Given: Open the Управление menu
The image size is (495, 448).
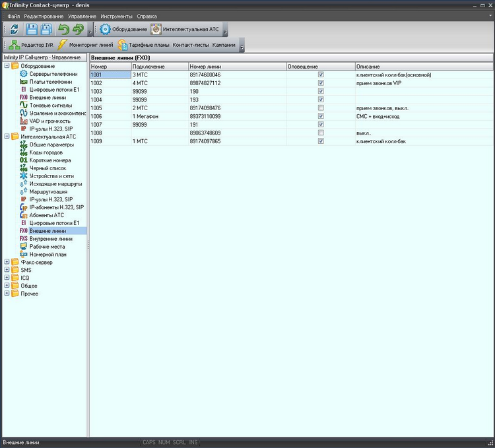Looking at the screenshot, I should (x=82, y=16).
